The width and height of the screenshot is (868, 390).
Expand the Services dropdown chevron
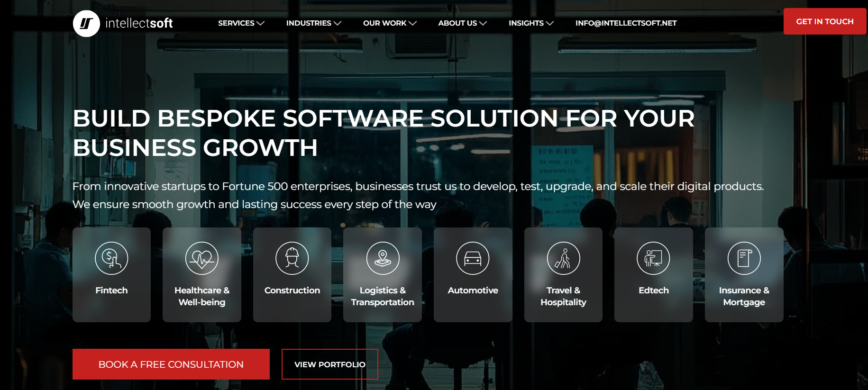coord(260,23)
